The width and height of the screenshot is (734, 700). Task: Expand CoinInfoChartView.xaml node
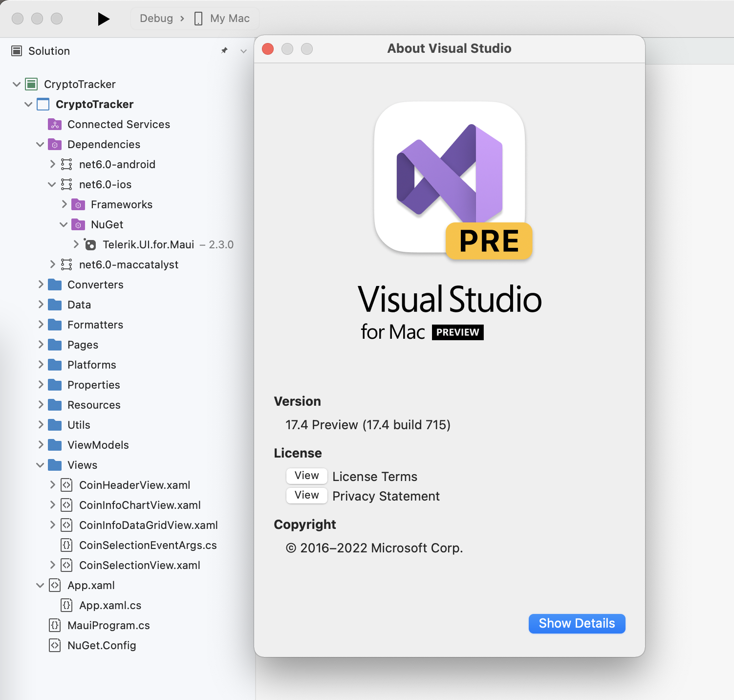pos(52,505)
